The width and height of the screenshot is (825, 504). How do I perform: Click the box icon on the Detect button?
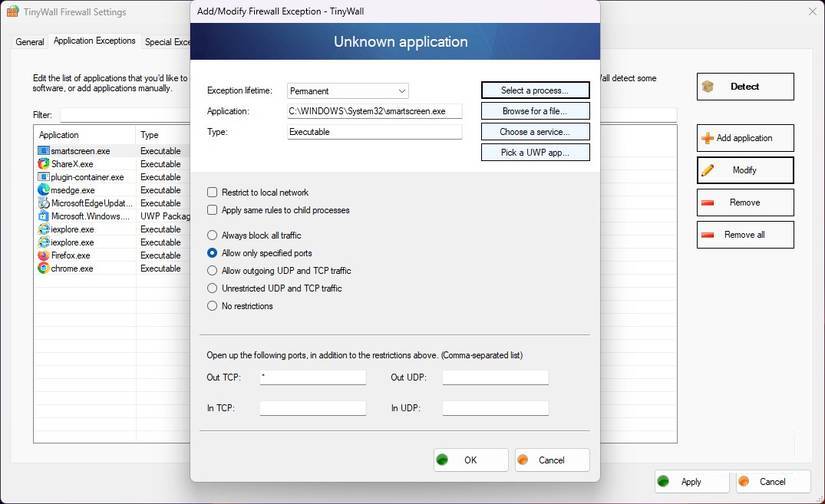[x=708, y=86]
